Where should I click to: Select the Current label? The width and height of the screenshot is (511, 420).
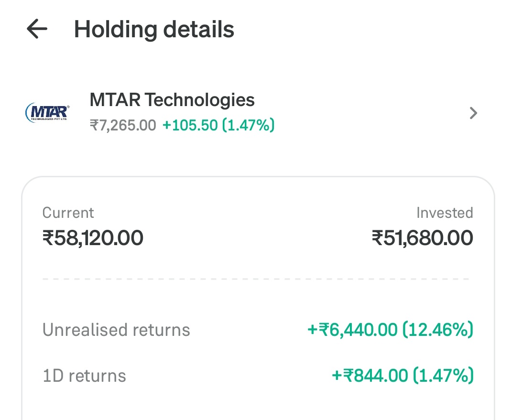68,213
